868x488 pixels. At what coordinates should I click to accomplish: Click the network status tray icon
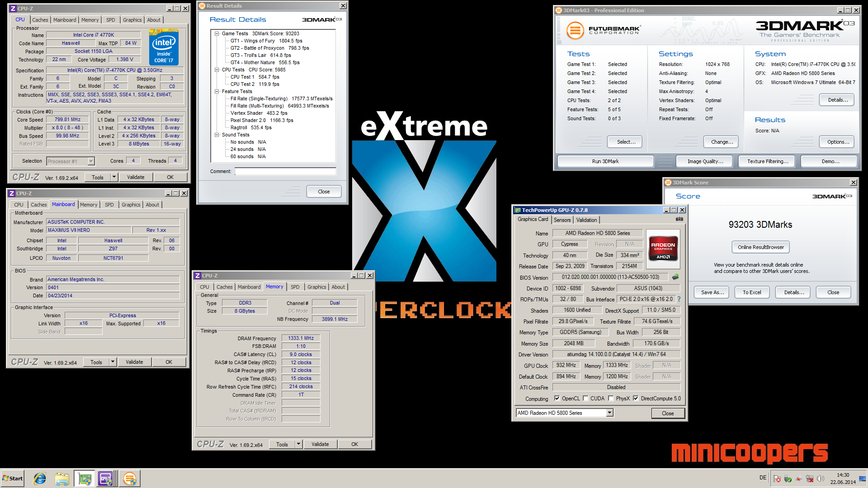[810, 479]
